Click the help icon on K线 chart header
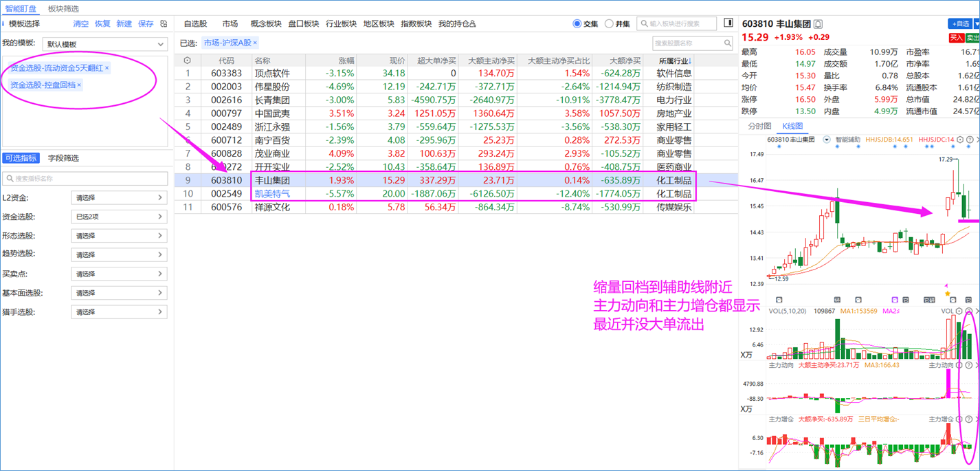The image size is (980, 471). coord(970,140)
